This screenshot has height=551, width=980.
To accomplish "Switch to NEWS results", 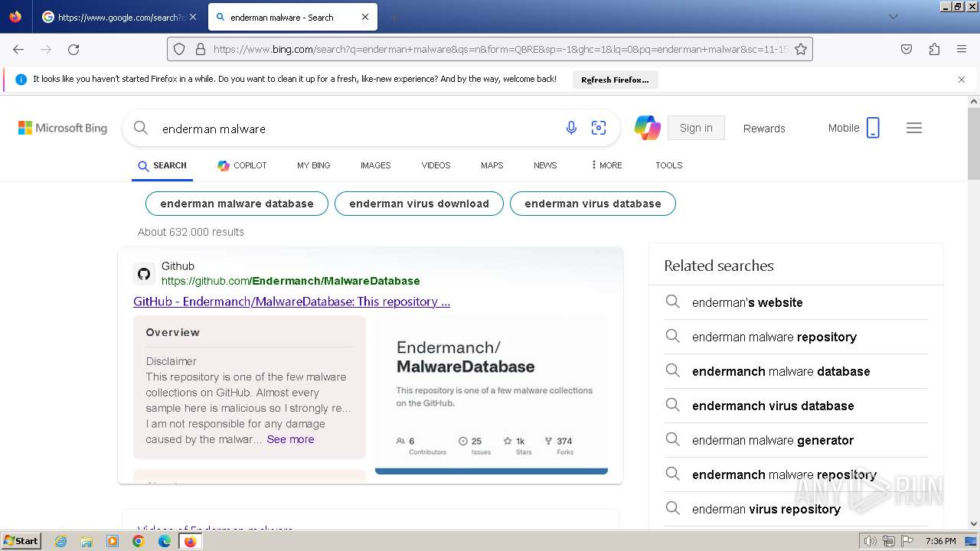I will (x=545, y=165).
